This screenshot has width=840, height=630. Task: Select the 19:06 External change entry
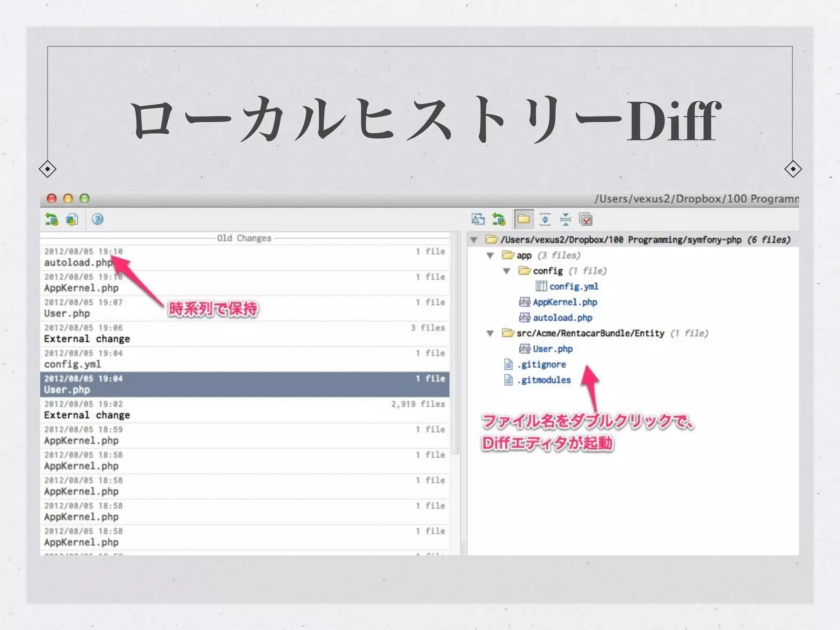245,334
